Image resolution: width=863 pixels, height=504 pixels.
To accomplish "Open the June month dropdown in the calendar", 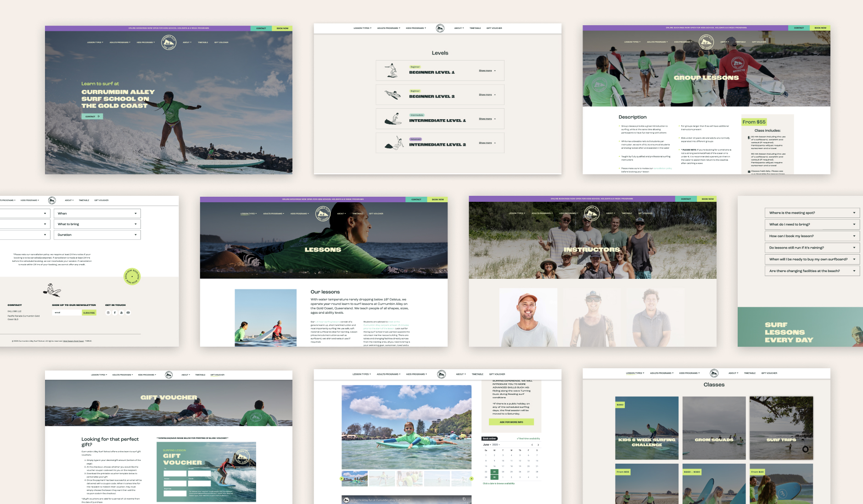I will pyautogui.click(x=487, y=445).
